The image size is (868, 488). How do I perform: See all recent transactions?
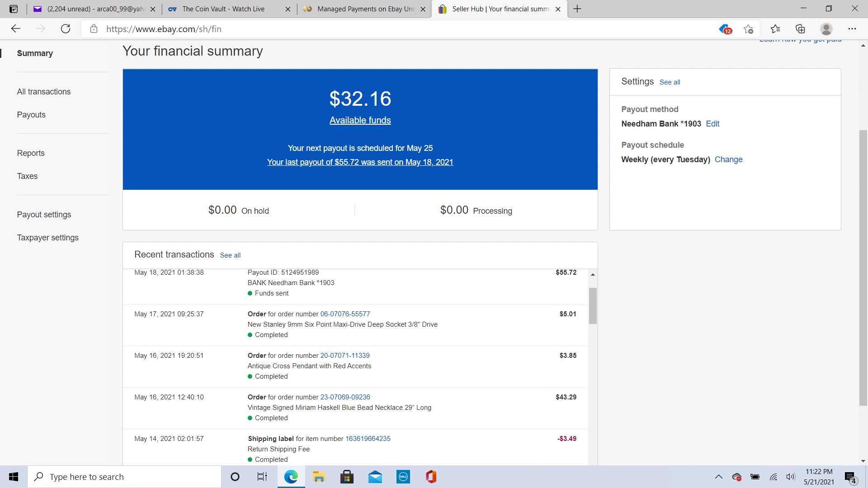[x=230, y=255]
